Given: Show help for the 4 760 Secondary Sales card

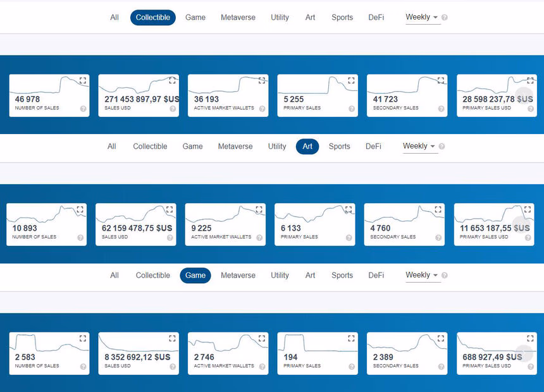Looking at the screenshot, I should pyautogui.click(x=438, y=238).
